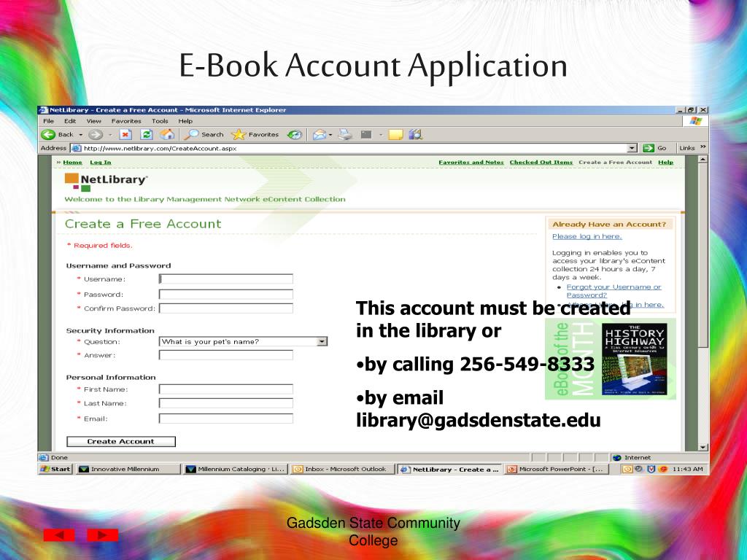Screen dimensions: 747x560
Task: Click the Stop loading icon
Action: click(x=125, y=135)
